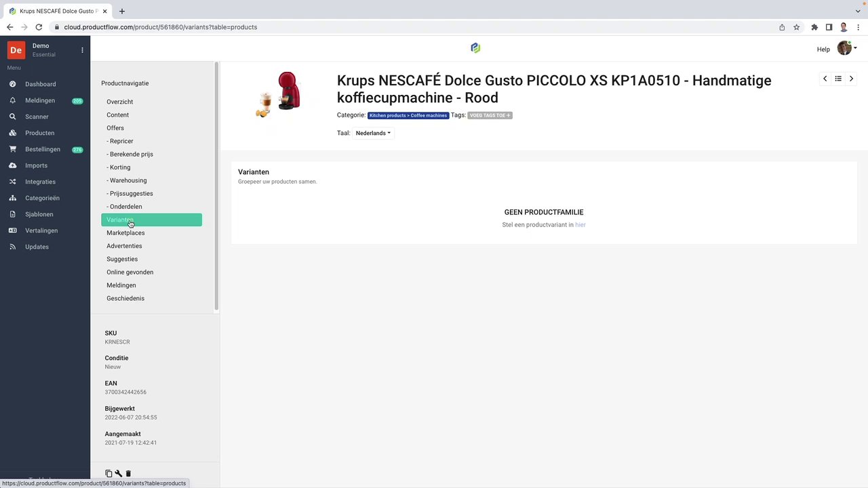The image size is (868, 488).
Task: Click the trash delete product icon
Action: pos(128,474)
